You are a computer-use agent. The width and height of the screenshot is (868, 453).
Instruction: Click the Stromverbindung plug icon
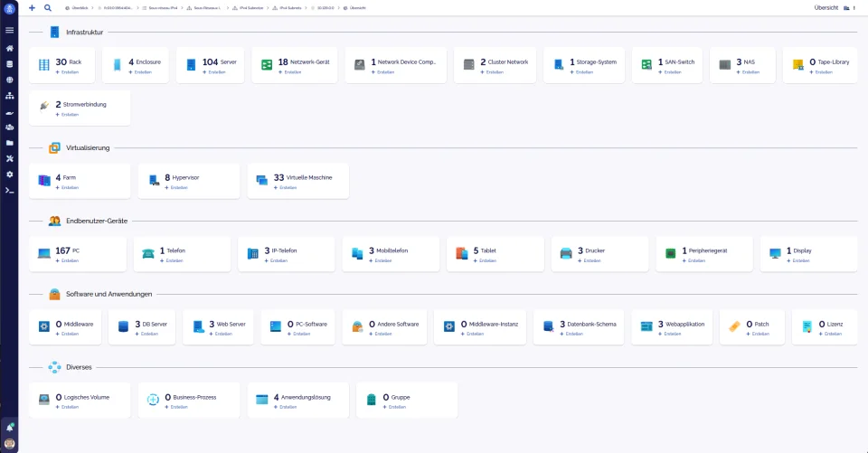tap(44, 106)
